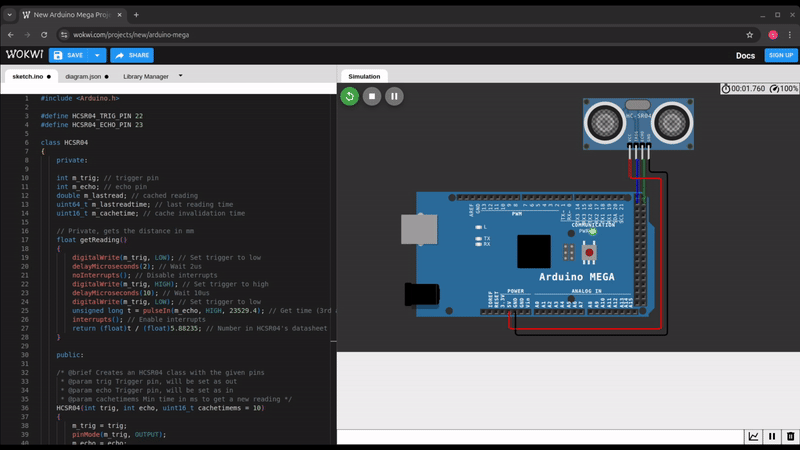Click the serial monitor input field
Viewport: 800px width, 450px height.
point(540,437)
